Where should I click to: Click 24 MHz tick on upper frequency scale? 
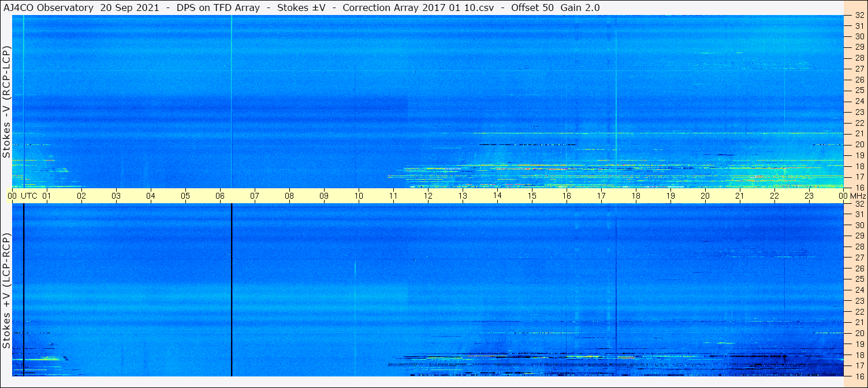(859, 102)
